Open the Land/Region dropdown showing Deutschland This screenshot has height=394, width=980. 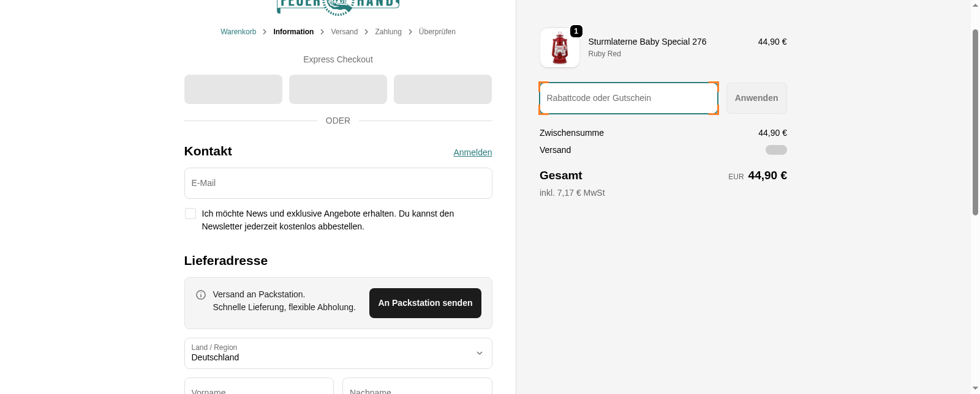[x=338, y=353]
